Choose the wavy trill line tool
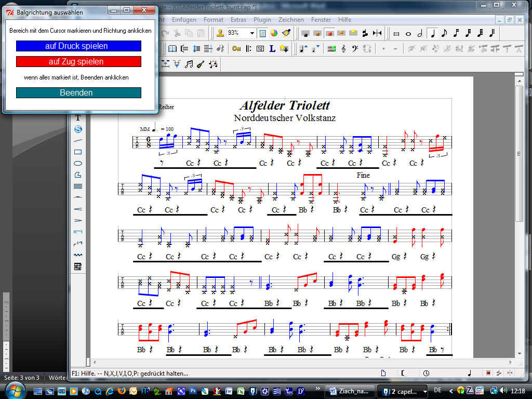The height and width of the screenshot is (399, 532). coord(78,255)
